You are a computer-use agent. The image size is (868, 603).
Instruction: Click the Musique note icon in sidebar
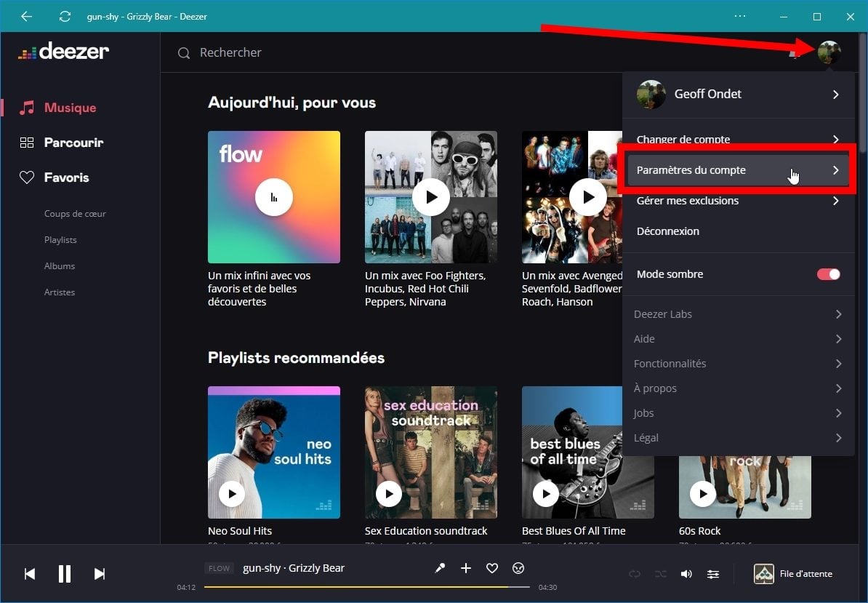click(27, 108)
